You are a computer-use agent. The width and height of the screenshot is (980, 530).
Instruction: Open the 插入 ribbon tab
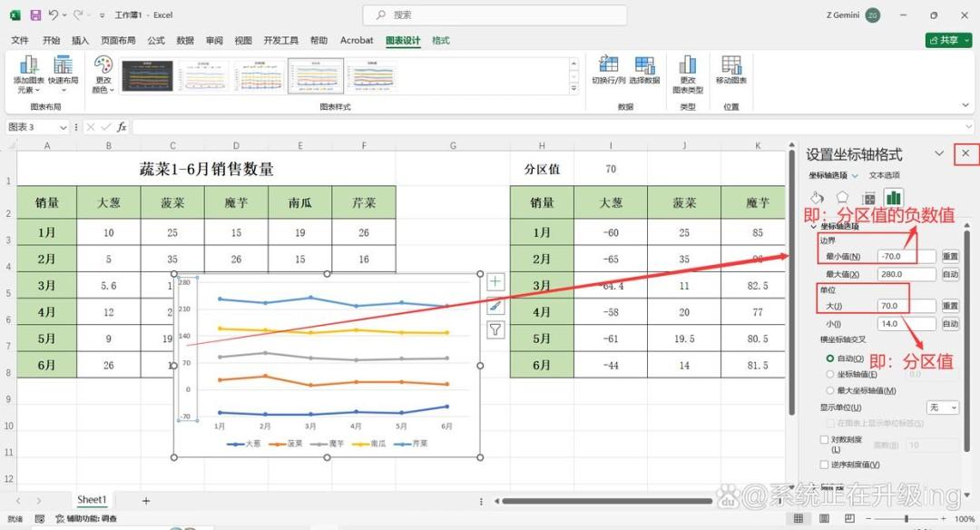point(80,40)
